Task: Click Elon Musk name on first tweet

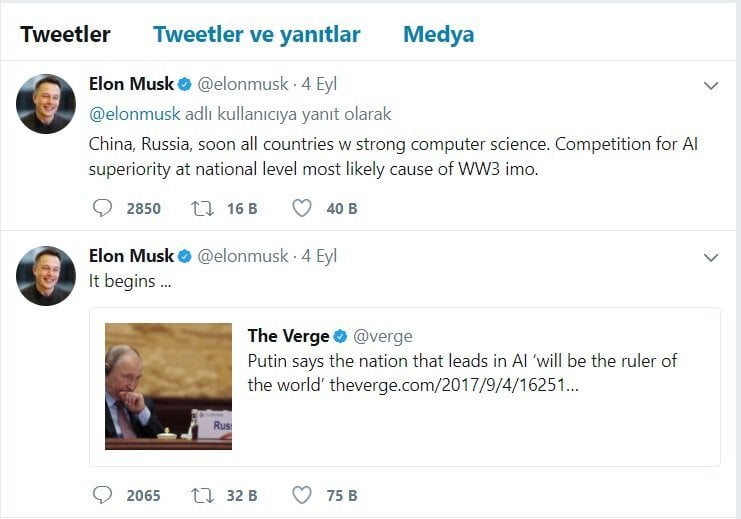Action: click(x=131, y=85)
